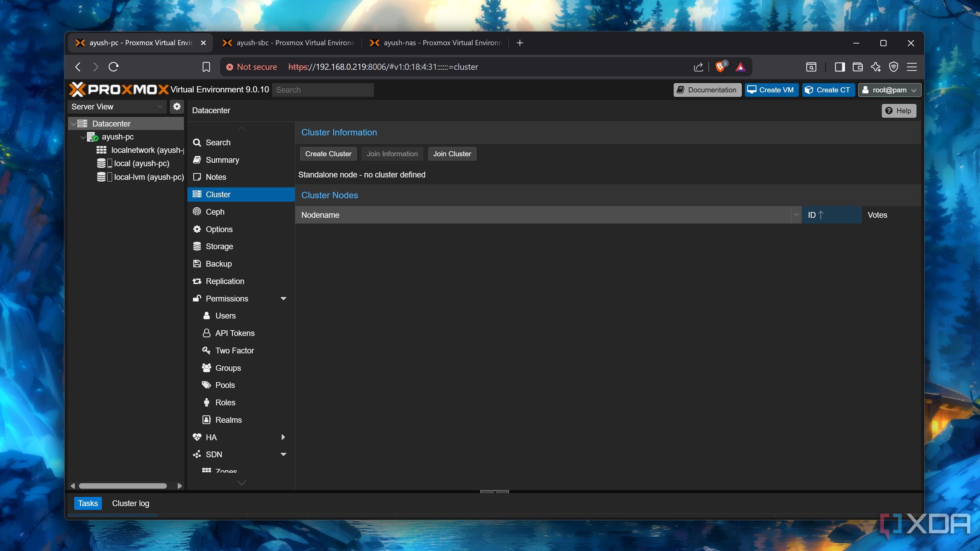Switch to the ayush-sbc browser tab
Image resolution: width=980 pixels, height=551 pixels.
click(x=288, y=43)
